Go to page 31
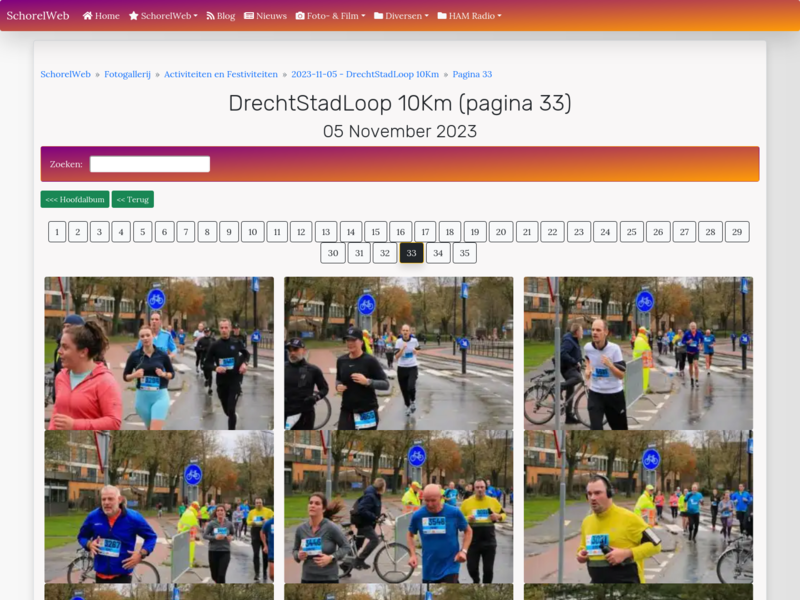800x600 pixels. 359,253
